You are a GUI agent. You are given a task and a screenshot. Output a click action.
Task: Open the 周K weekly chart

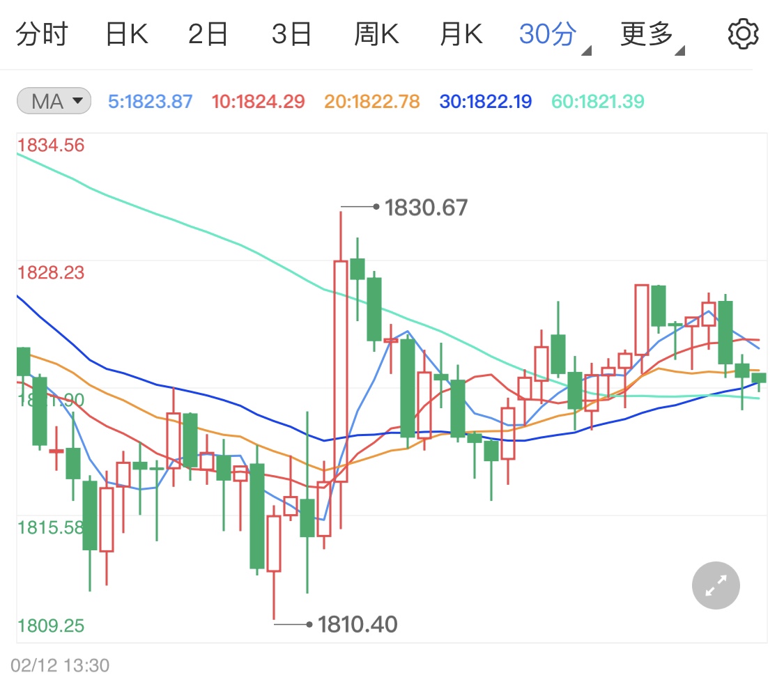coord(376,32)
